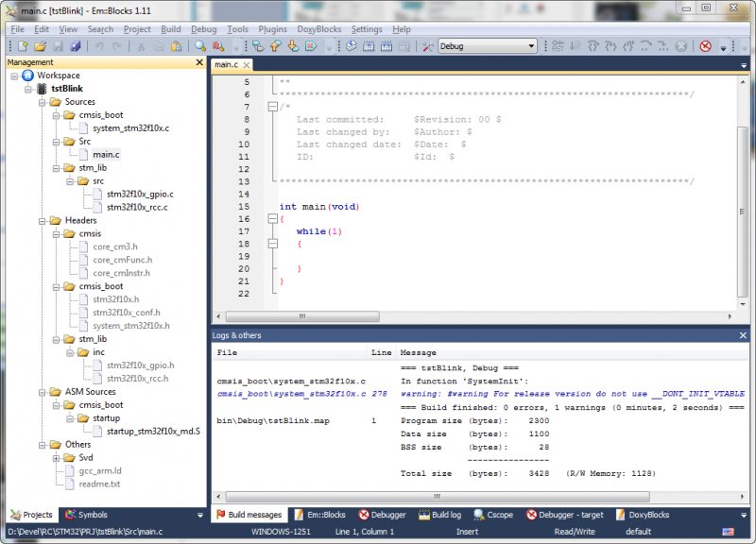Open the Cscope tab
This screenshot has width=756, height=544.
tap(493, 515)
